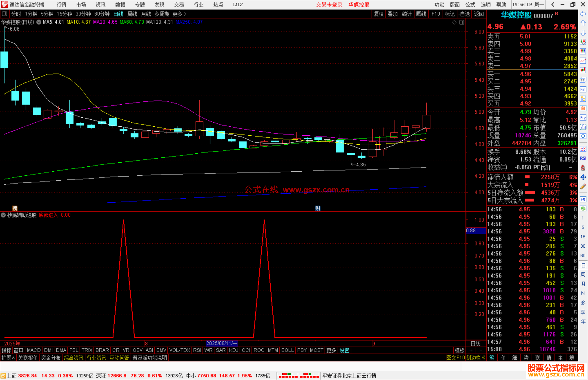588x380 pixels.
Task: Click the hierarchy tree sidebar icon
Action: coord(583,99)
